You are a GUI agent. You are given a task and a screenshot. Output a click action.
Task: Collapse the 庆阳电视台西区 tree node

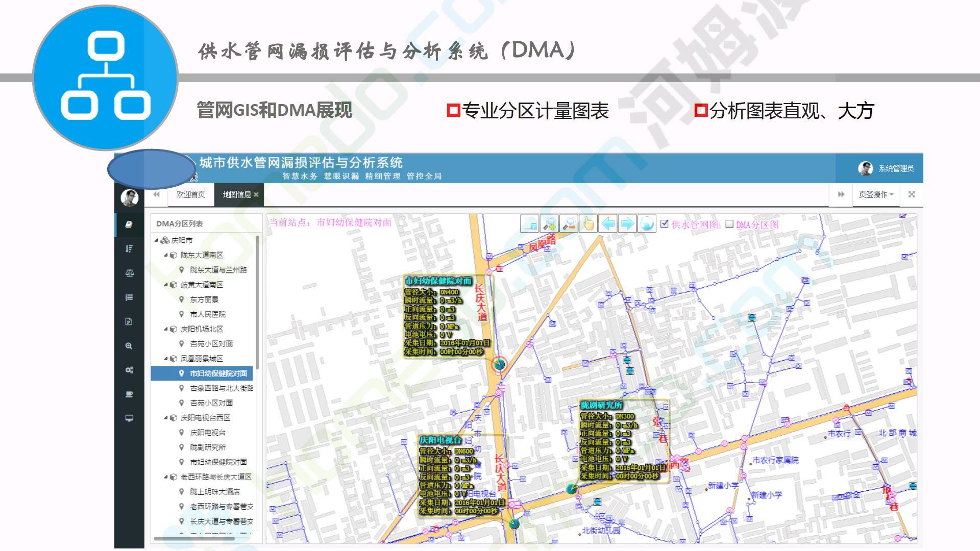(166, 418)
